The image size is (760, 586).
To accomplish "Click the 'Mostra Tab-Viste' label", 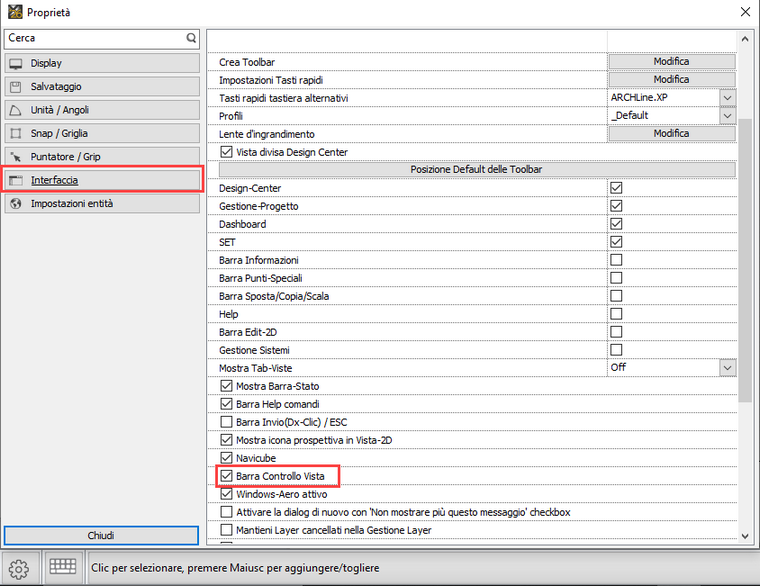I will pos(255,368).
